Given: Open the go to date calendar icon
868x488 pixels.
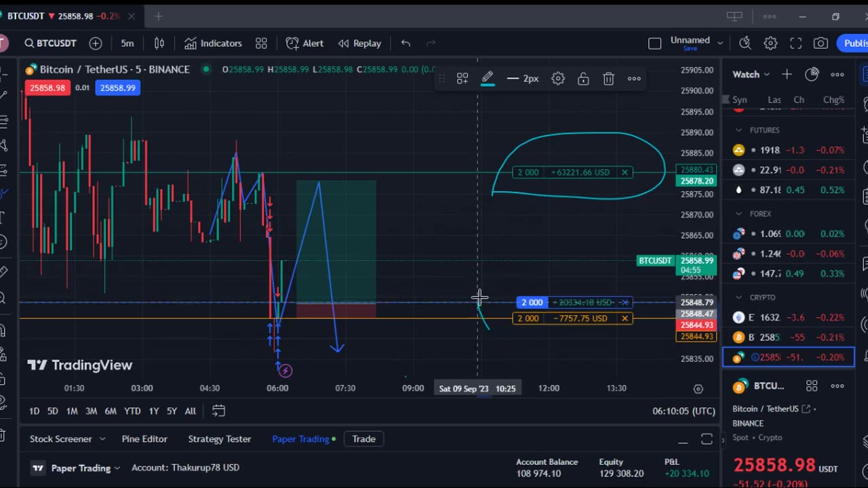Looking at the screenshot, I should (218, 411).
